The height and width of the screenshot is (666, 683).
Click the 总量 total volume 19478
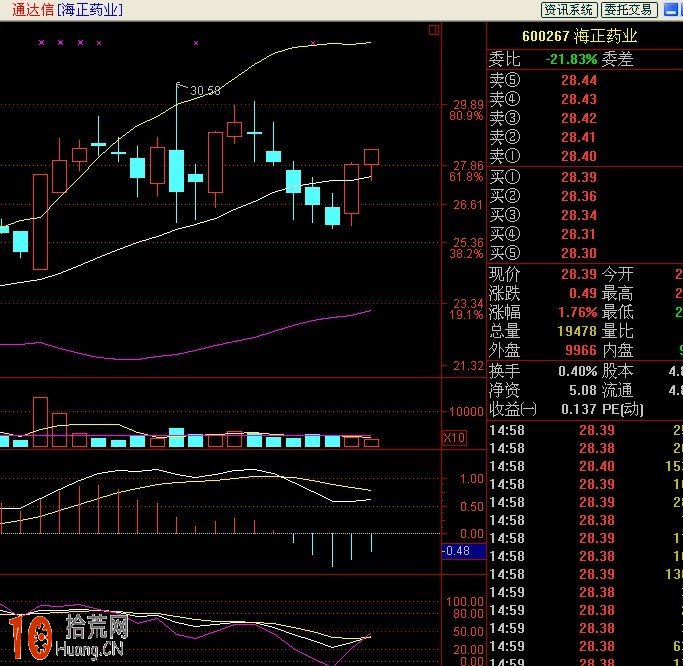577,331
